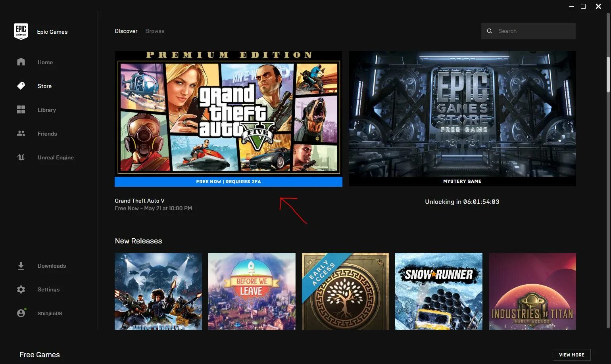This screenshot has height=364, width=611.
Task: Click the Grand Theft Auto V title text
Action: pos(140,201)
